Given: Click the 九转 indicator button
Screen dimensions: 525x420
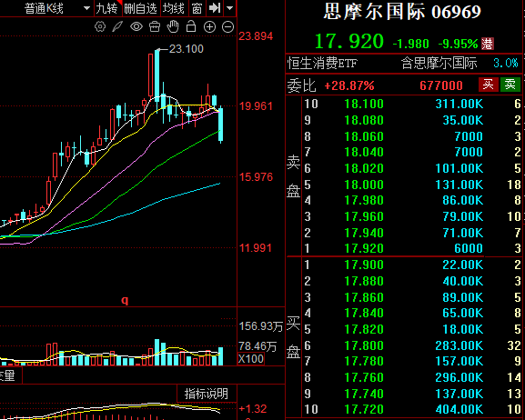Looking at the screenshot, I should (x=107, y=8).
